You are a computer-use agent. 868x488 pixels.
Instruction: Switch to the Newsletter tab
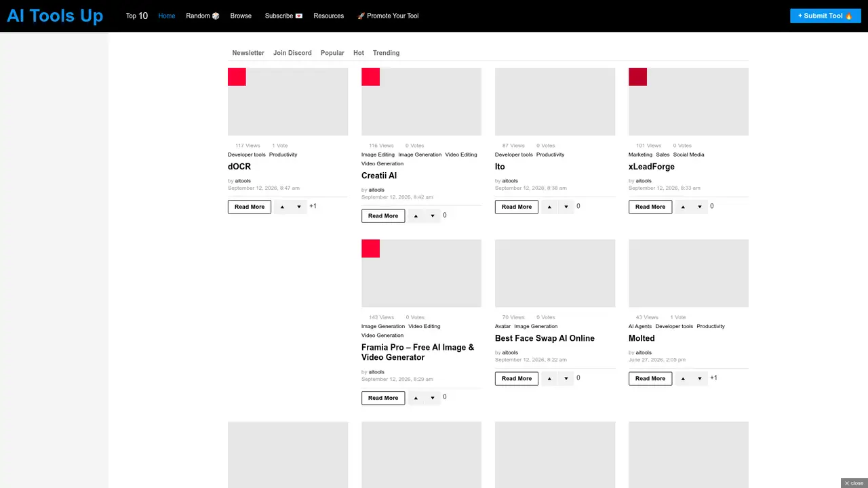248,53
